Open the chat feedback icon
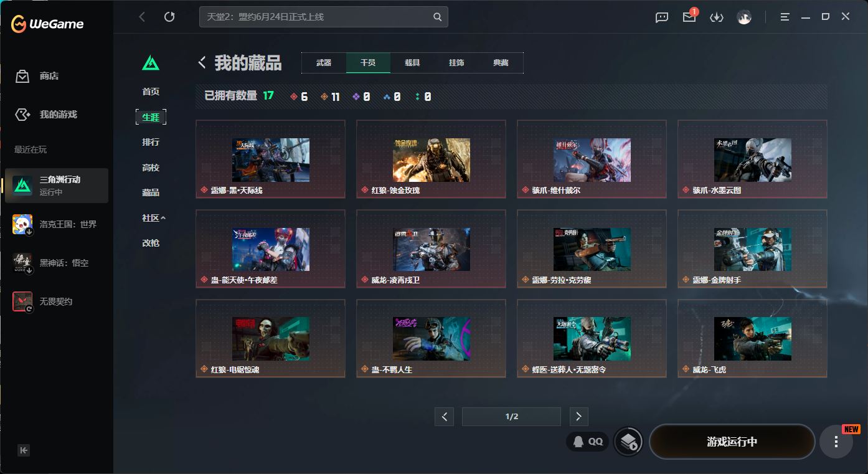 coord(662,17)
